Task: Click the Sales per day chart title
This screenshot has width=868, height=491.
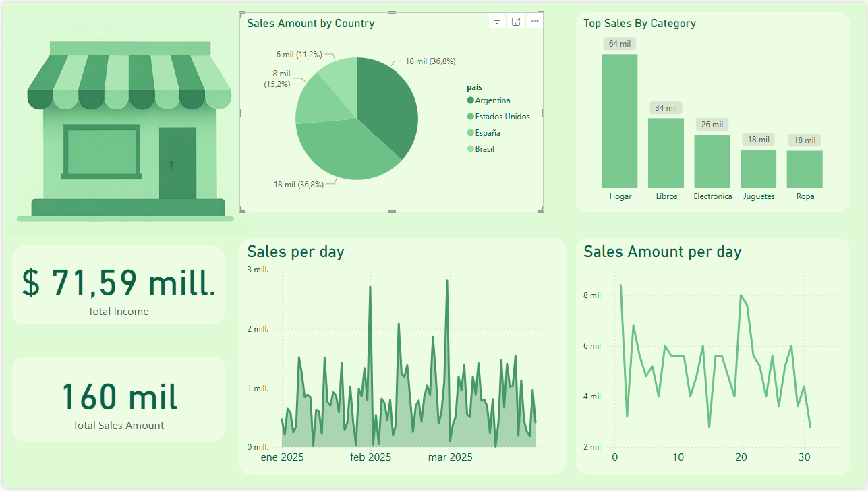Action: pyautogui.click(x=295, y=252)
